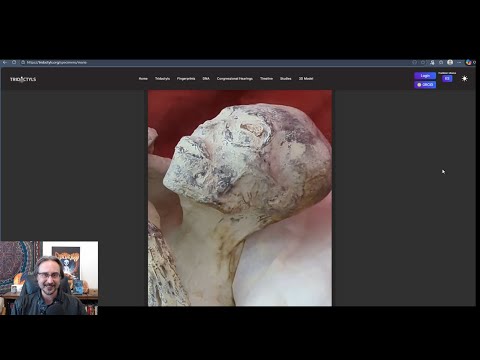Click the purple Login button
480x360 pixels.
coord(425,76)
